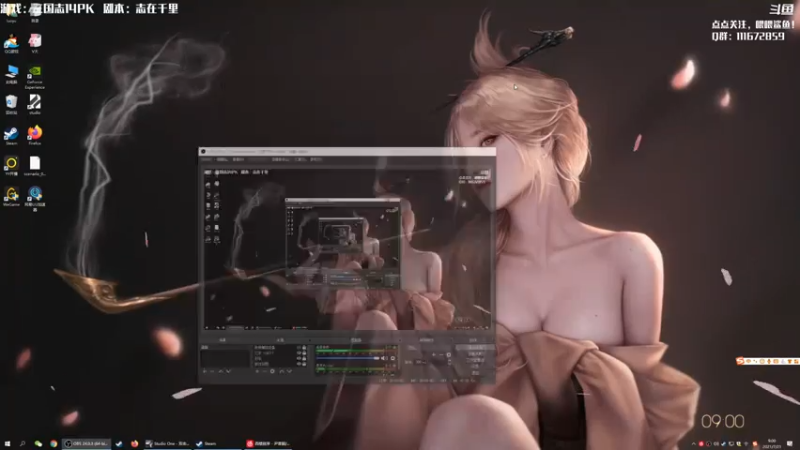
Task: Open mixer channel settings gear in OBS
Action: point(393,358)
